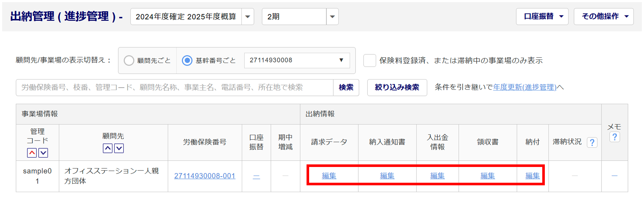
Task: Follow the 年度更新(進捗管理) link
Action: [525, 87]
